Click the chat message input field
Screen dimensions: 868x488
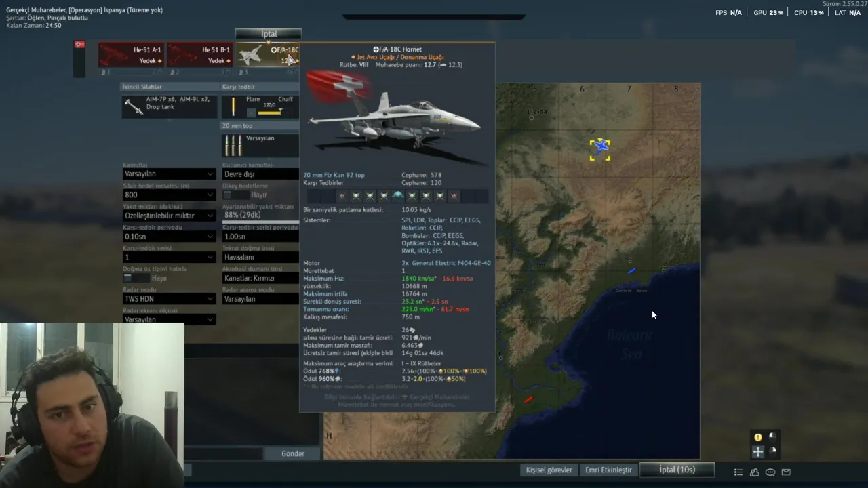coord(224,454)
